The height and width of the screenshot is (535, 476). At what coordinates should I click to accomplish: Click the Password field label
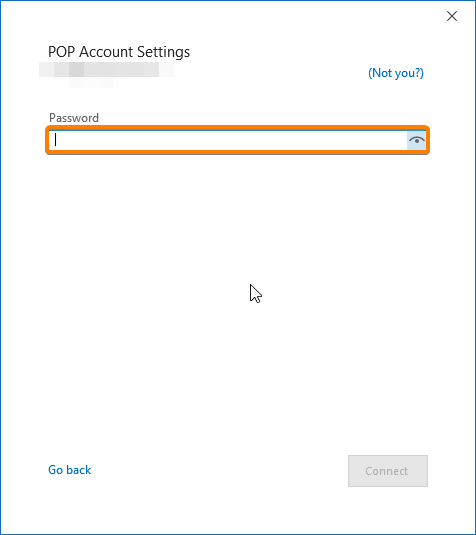(x=74, y=118)
